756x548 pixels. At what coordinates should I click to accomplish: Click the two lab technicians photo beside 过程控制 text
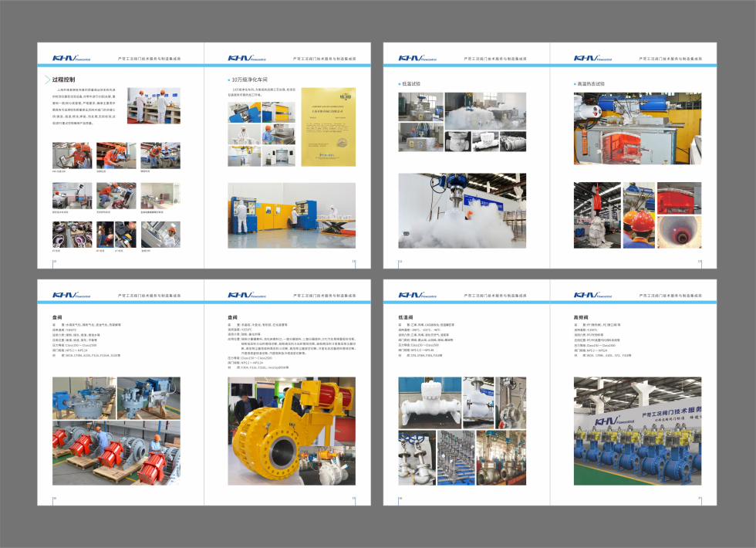[x=154, y=106]
